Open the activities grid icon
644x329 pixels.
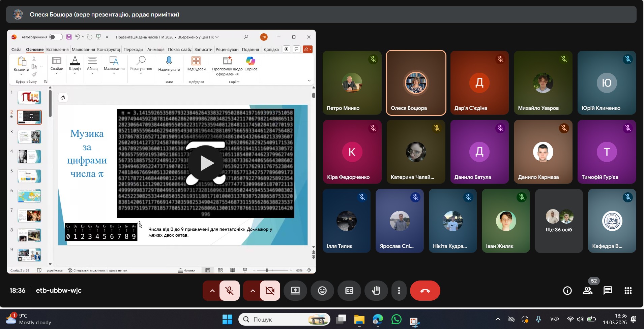[628, 291]
